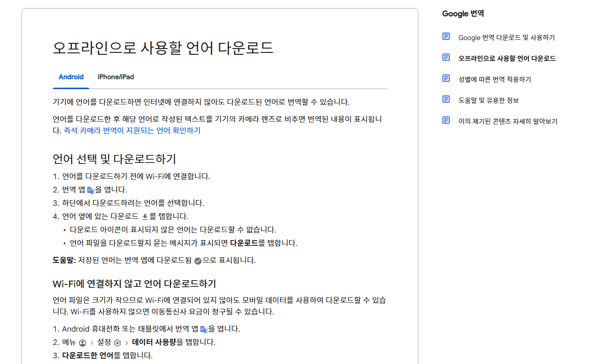Click paragraph starting 기기에 언어를 다운로드하면

(201, 102)
